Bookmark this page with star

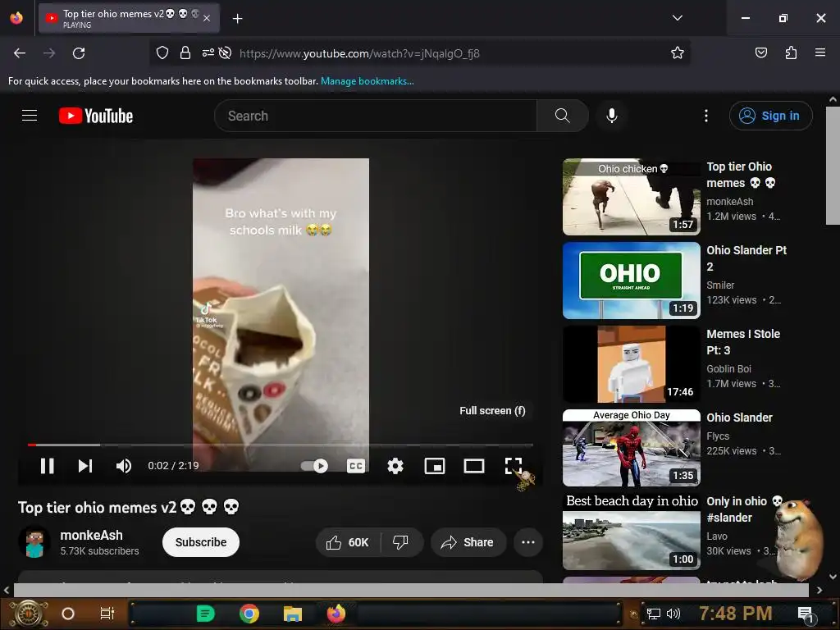point(677,53)
